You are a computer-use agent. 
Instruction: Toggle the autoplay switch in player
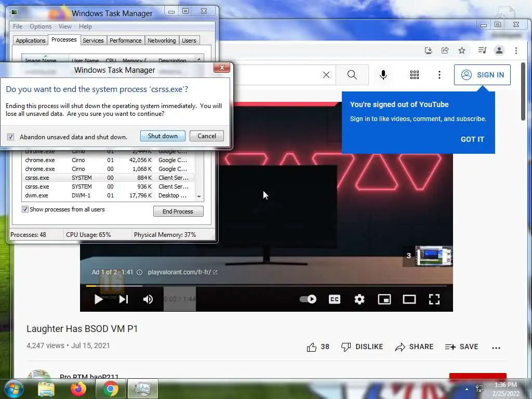[x=308, y=299]
